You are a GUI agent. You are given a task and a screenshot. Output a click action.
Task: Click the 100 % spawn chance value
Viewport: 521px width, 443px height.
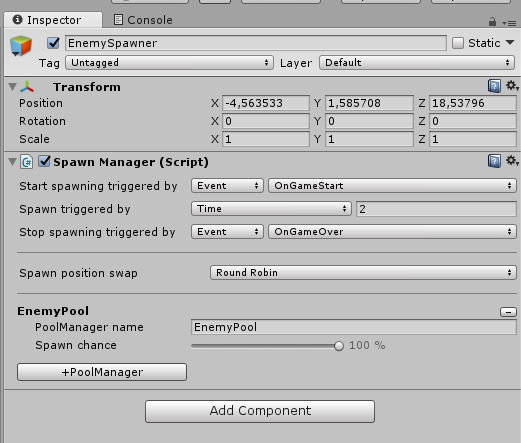367,345
